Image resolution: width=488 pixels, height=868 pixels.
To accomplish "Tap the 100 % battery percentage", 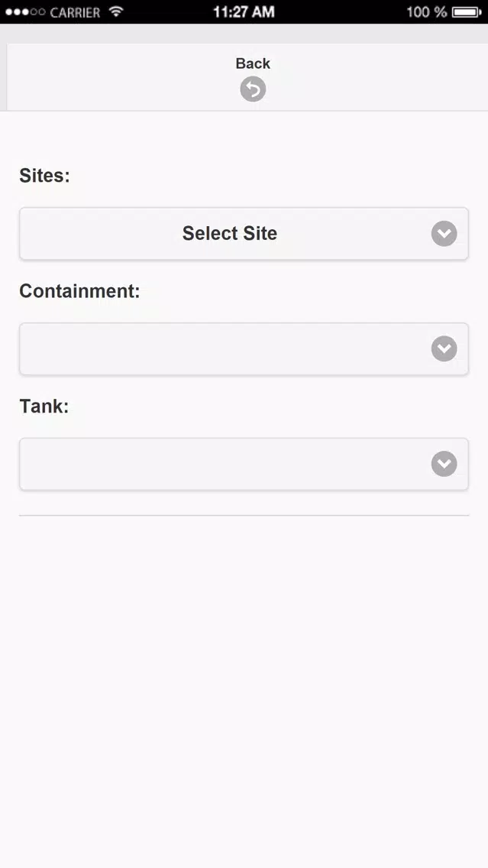I will click(427, 11).
